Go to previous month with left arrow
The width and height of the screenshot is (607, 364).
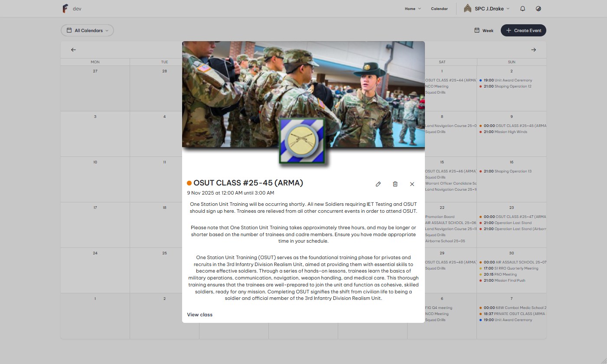(73, 50)
